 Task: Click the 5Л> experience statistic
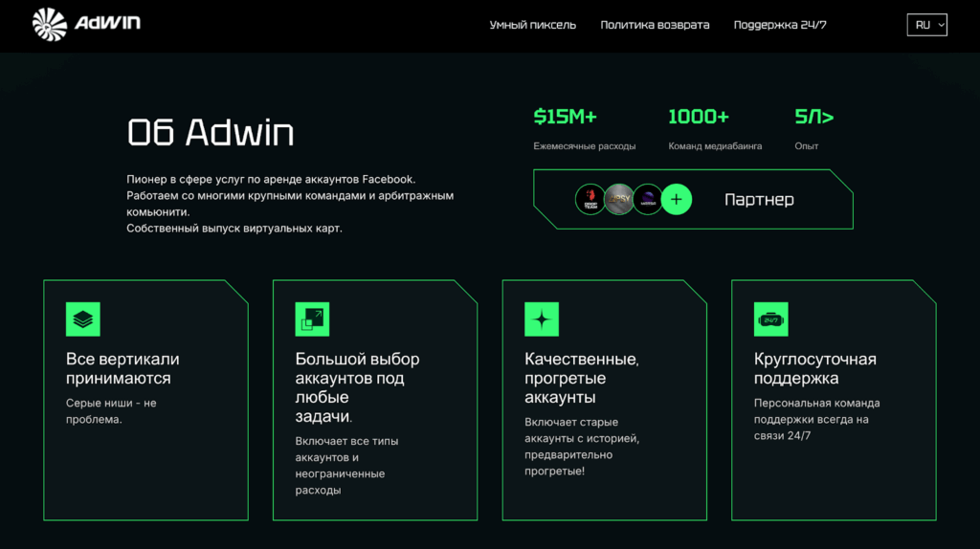point(814,117)
